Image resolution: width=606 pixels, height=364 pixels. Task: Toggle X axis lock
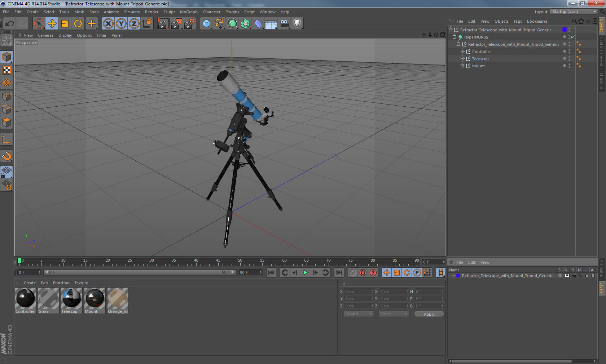pos(108,24)
